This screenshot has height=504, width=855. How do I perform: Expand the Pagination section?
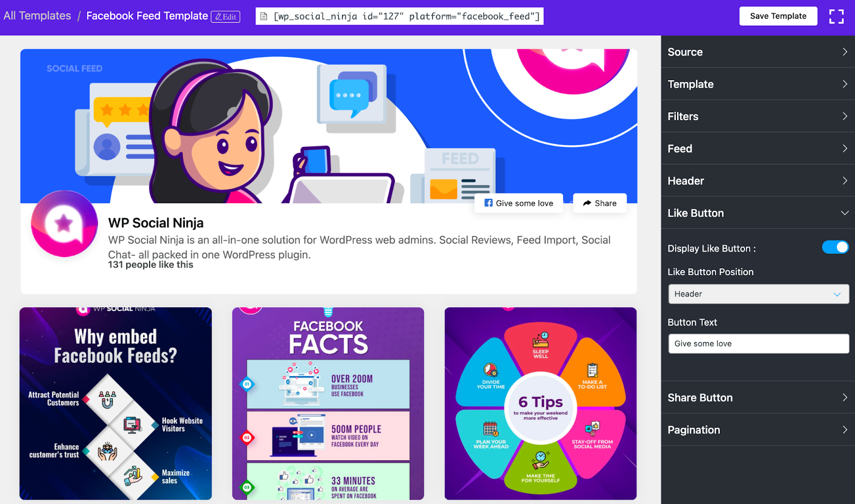[758, 430]
